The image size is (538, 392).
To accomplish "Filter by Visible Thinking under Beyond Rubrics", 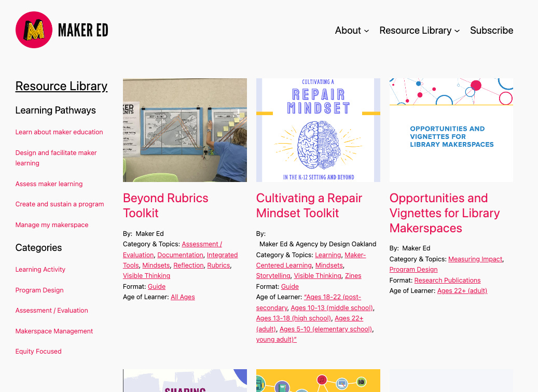I will point(146,276).
